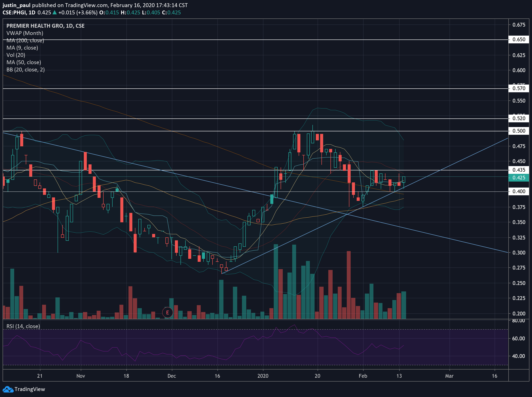Screen dimensions: 532x397
Task: Click the 2020 label on time axis
Action: (x=263, y=376)
